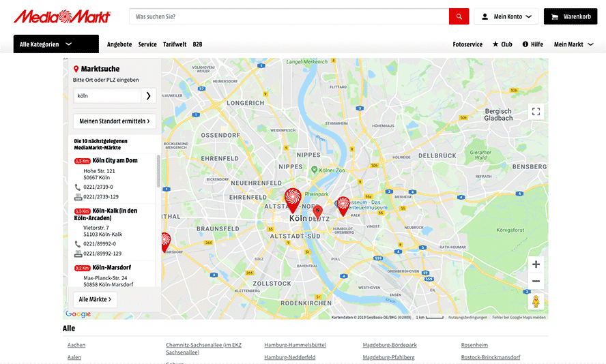This screenshot has width=606, height=364.
Task: Select the Street View pegman
Action: click(536, 301)
